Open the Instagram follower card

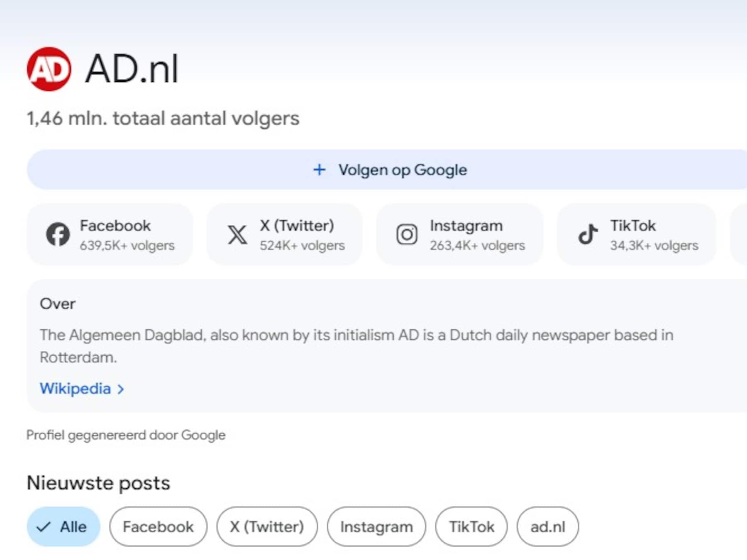click(x=461, y=234)
